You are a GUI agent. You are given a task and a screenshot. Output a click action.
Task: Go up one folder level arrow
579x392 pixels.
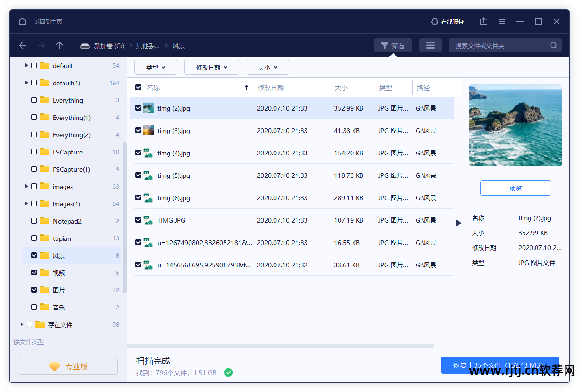coord(59,45)
